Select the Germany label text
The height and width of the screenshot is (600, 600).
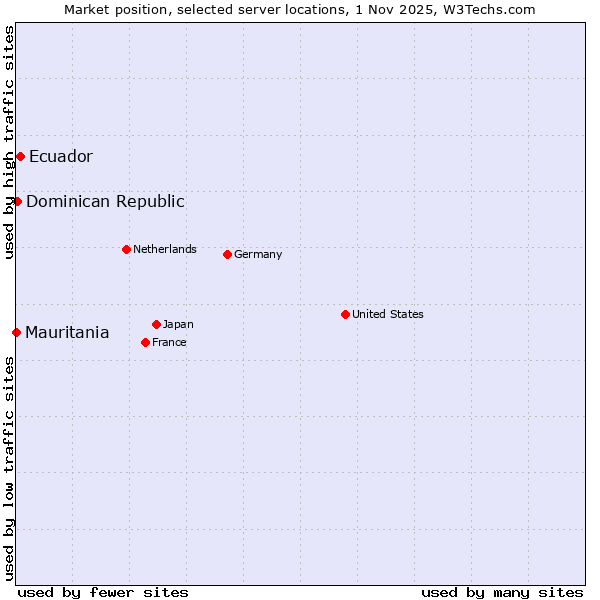[x=258, y=254]
